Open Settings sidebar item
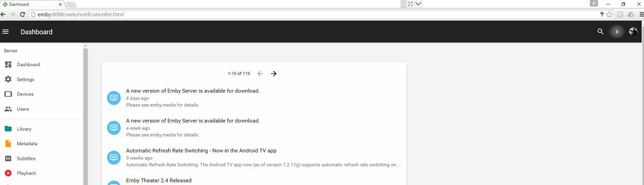The image size is (644, 185). pyautogui.click(x=41, y=80)
